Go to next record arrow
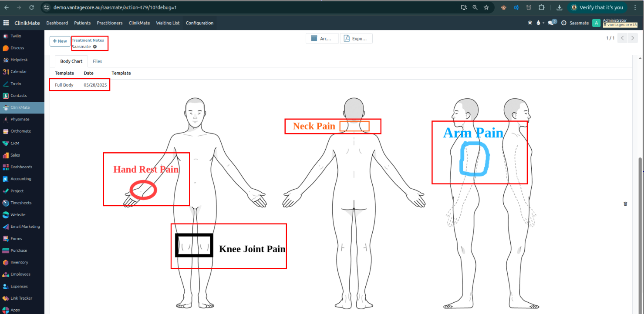The width and height of the screenshot is (644, 314). (x=633, y=38)
